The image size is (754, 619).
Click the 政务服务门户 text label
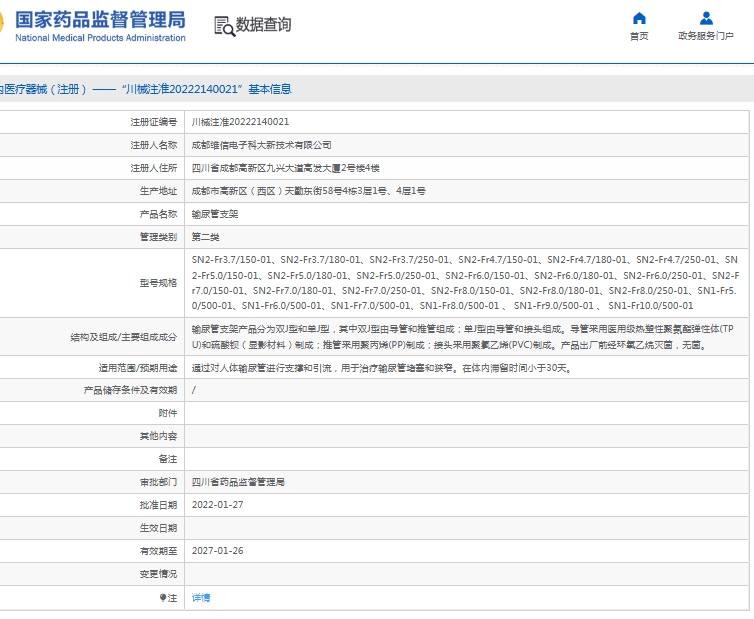click(706, 36)
